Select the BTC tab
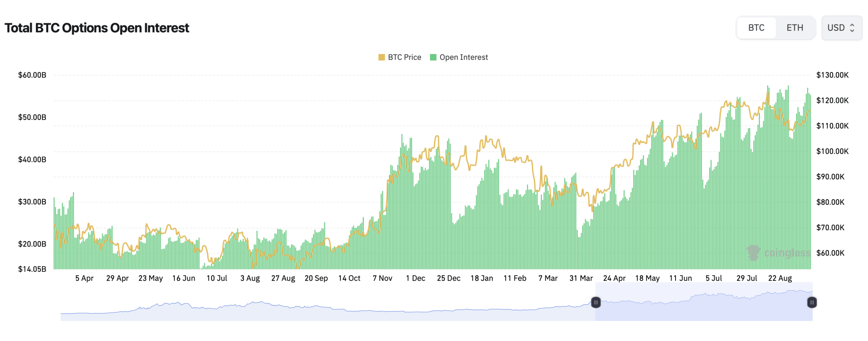This screenshot has width=868, height=341. tap(756, 28)
